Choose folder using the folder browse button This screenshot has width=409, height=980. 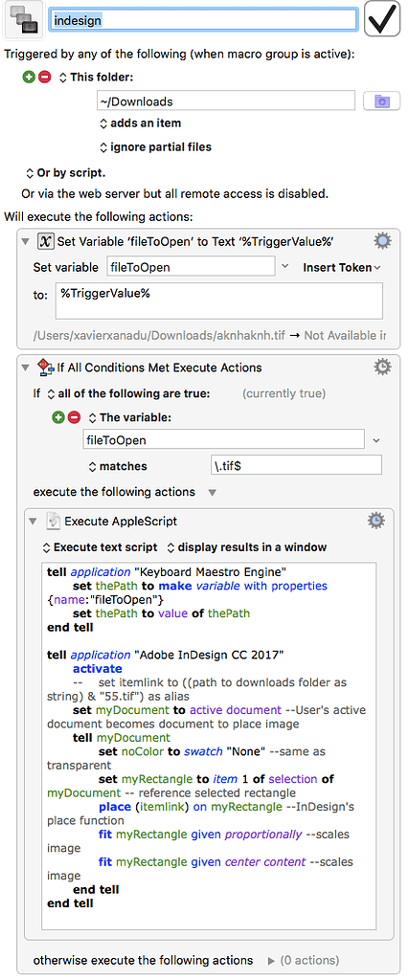coord(381,100)
